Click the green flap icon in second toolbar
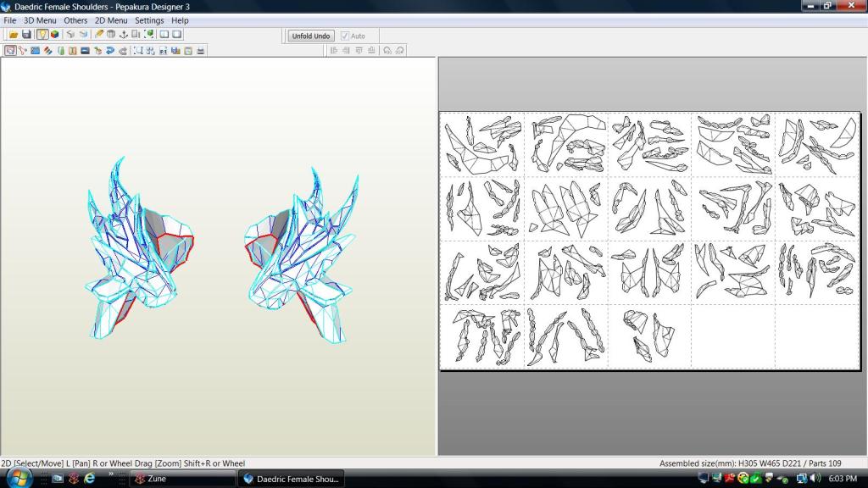868x488 pixels. (60, 50)
